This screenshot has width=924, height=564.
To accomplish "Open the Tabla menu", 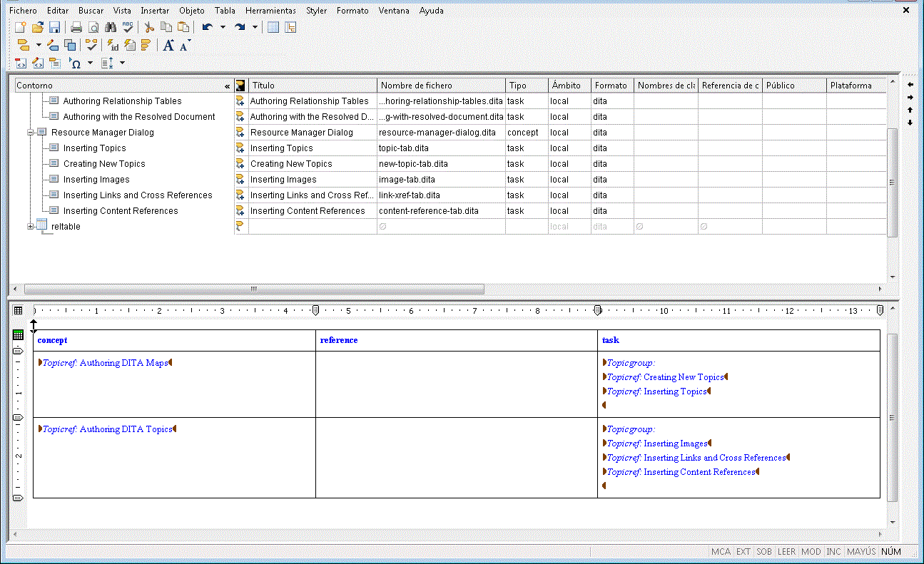I will coord(225,11).
